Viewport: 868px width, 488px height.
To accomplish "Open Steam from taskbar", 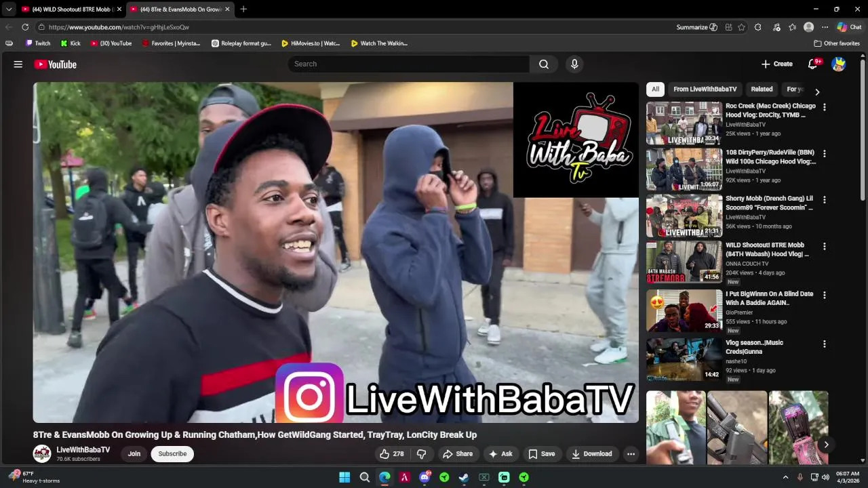I will pos(464,477).
